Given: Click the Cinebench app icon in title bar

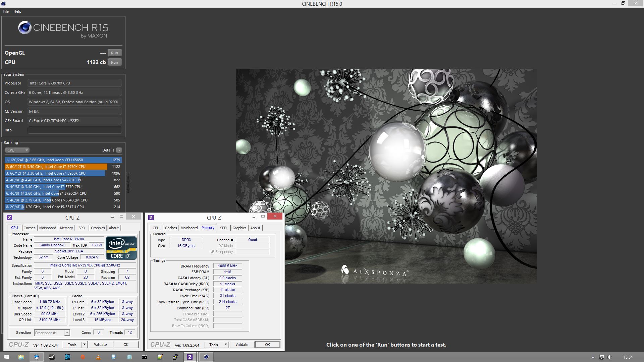Looking at the screenshot, I should (x=3, y=4).
